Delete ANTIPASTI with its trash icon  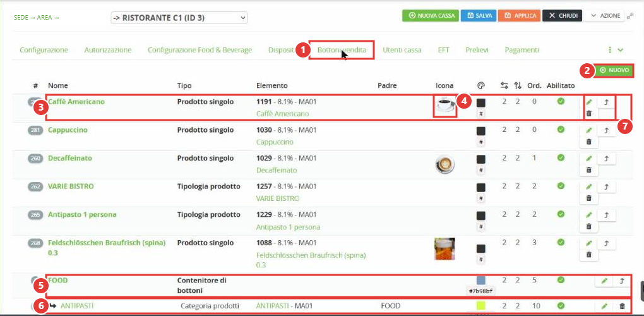point(622,306)
